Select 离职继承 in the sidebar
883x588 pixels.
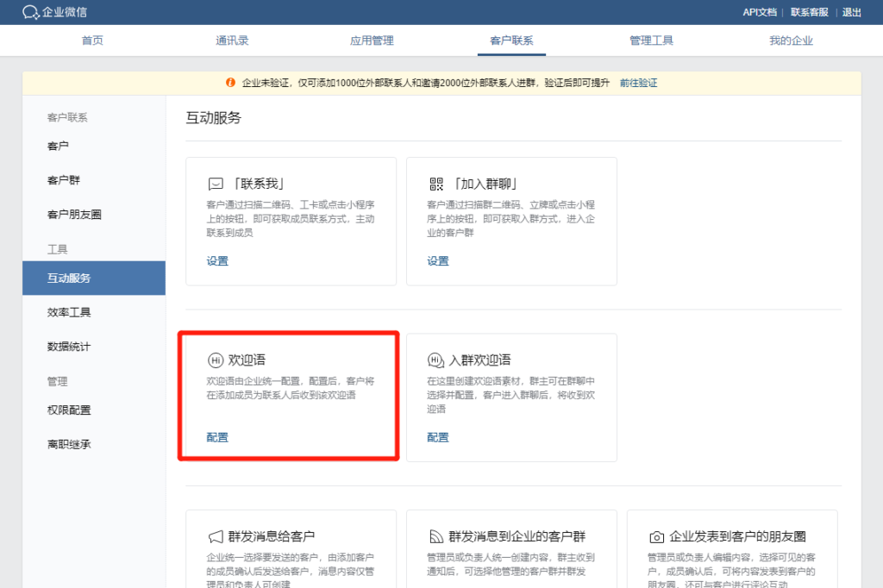(69, 444)
